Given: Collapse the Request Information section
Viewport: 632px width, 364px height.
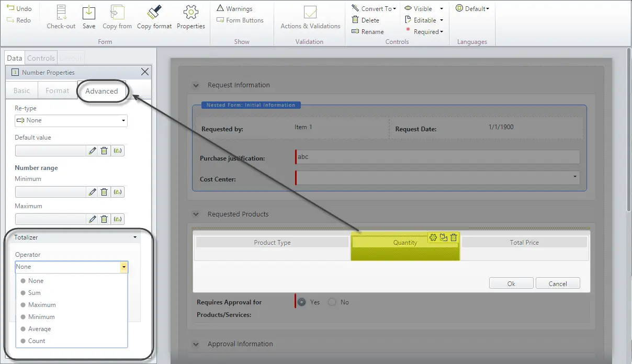Looking at the screenshot, I should coord(196,85).
